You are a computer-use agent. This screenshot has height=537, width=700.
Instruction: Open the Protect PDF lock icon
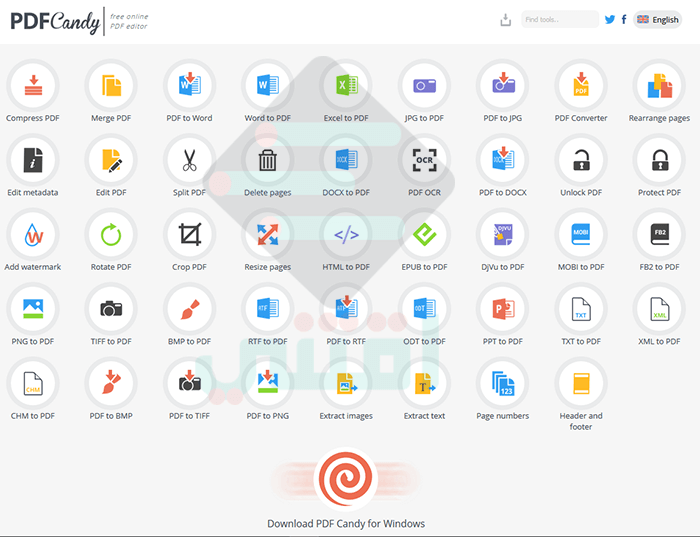pos(660,160)
